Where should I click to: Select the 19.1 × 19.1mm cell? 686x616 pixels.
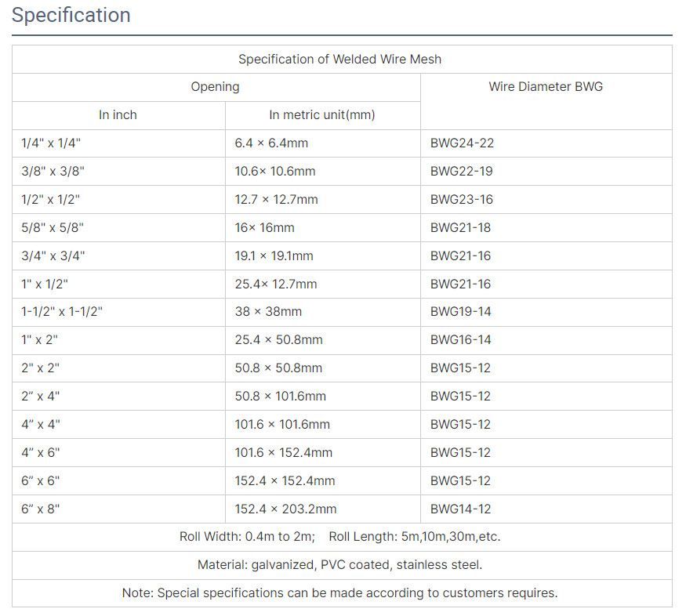[x=274, y=256]
